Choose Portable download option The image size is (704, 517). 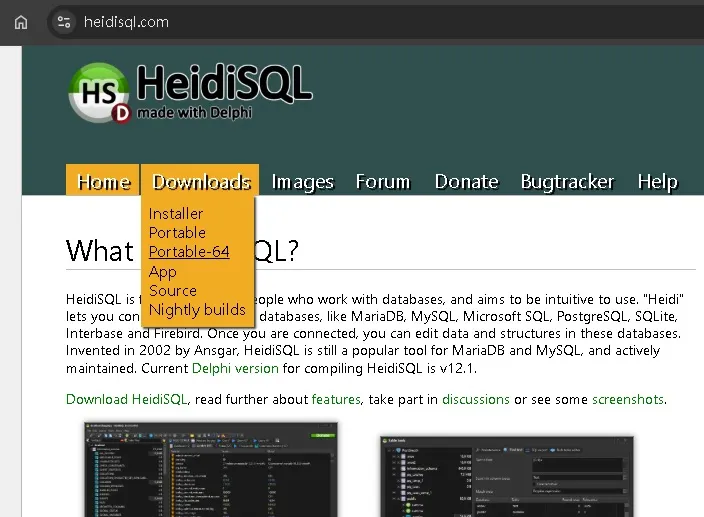tap(177, 232)
